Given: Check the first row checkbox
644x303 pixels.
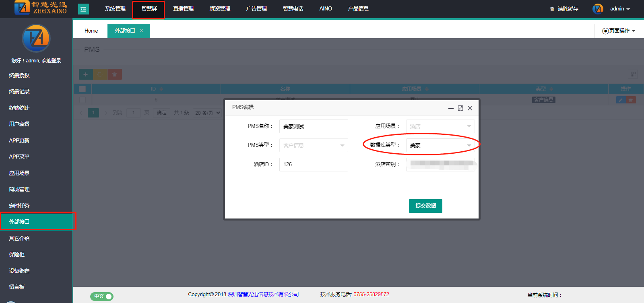Looking at the screenshot, I should pos(83,100).
